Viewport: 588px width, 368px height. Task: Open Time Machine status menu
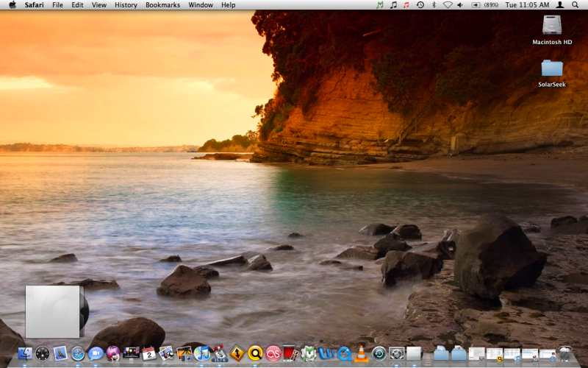420,5
